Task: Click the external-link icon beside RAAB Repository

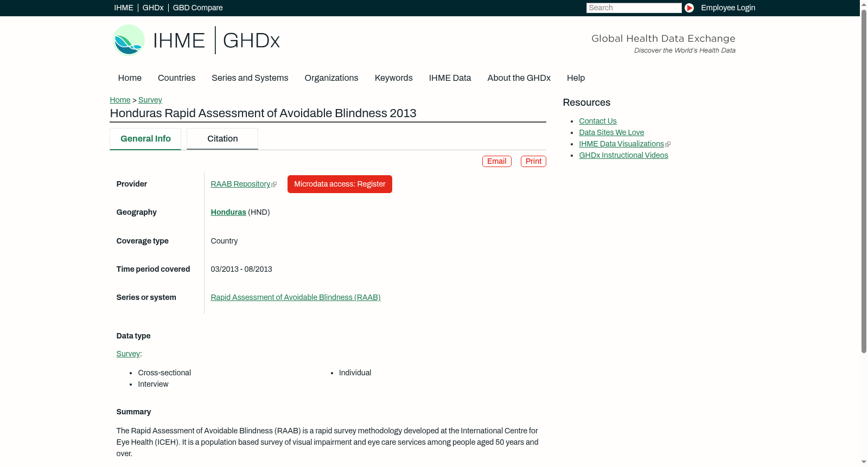Action: pos(274,184)
